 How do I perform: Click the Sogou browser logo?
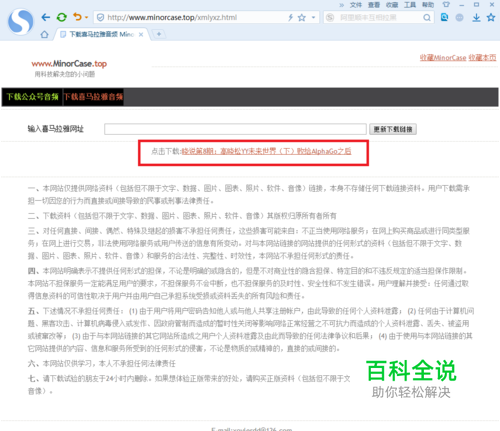(x=21, y=22)
